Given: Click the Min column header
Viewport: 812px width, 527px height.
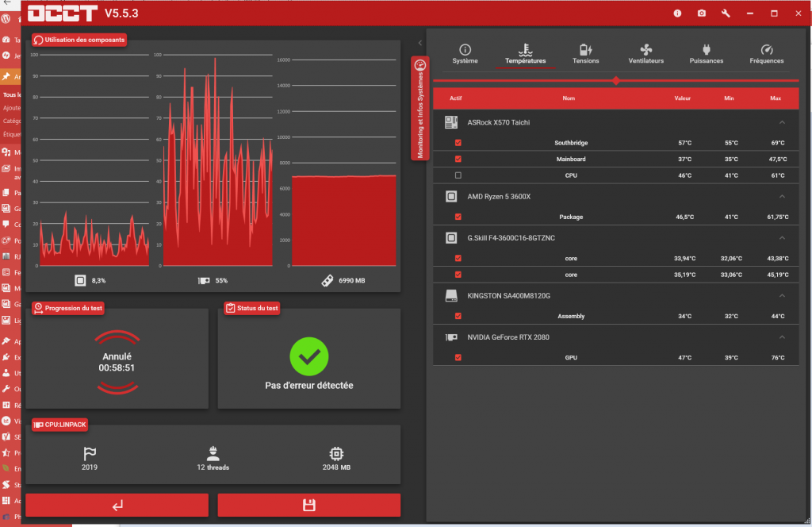Looking at the screenshot, I should click(x=730, y=98).
